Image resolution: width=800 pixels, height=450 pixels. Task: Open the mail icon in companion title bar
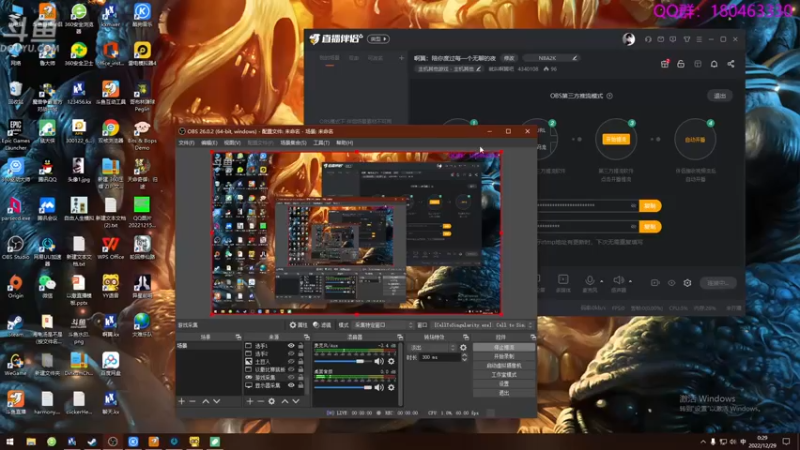(x=661, y=39)
